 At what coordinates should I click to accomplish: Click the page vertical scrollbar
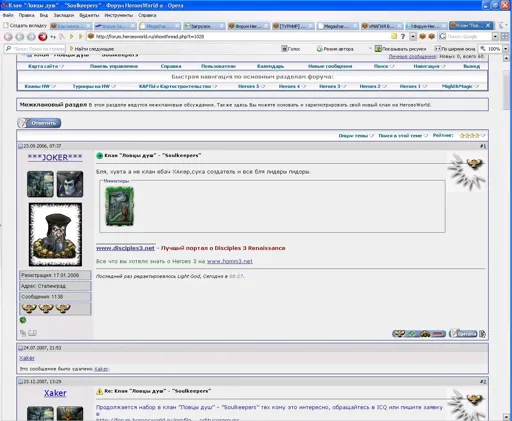[506, 233]
